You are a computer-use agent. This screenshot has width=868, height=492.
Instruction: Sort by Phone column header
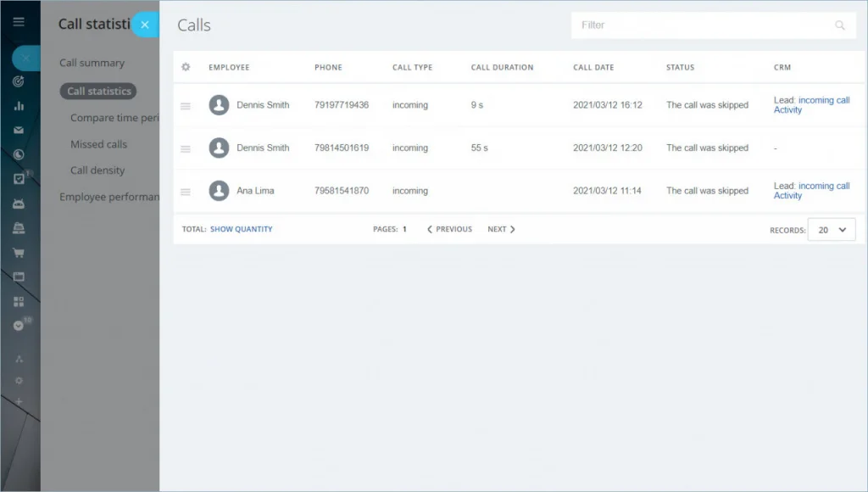pos(328,67)
